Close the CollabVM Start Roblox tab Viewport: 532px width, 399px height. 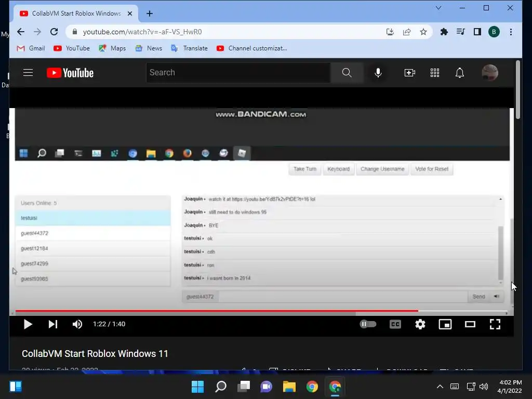click(129, 14)
